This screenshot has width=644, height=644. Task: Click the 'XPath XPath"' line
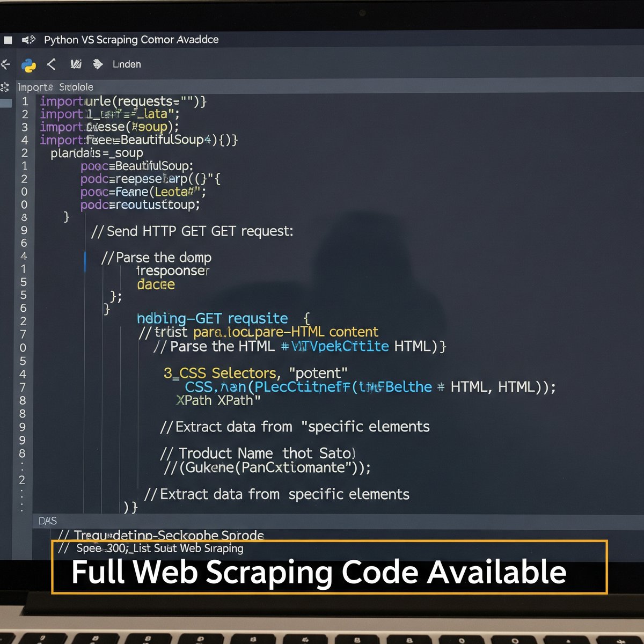(x=218, y=400)
